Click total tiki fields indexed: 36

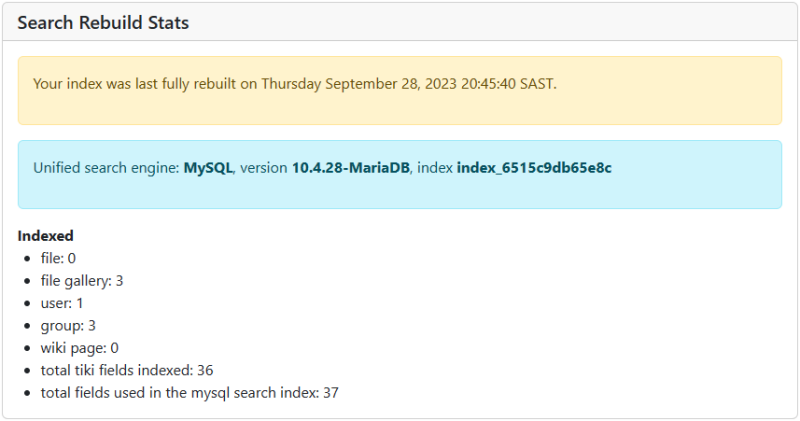click(x=127, y=370)
